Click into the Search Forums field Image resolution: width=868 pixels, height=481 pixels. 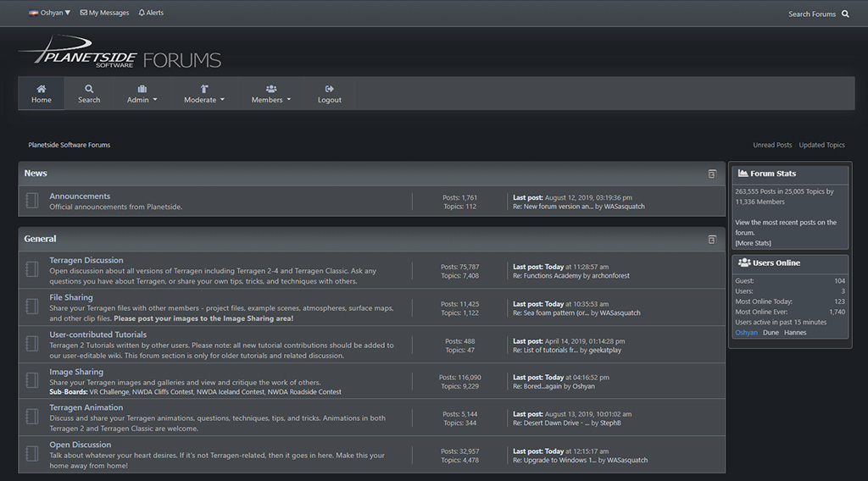[x=811, y=14]
